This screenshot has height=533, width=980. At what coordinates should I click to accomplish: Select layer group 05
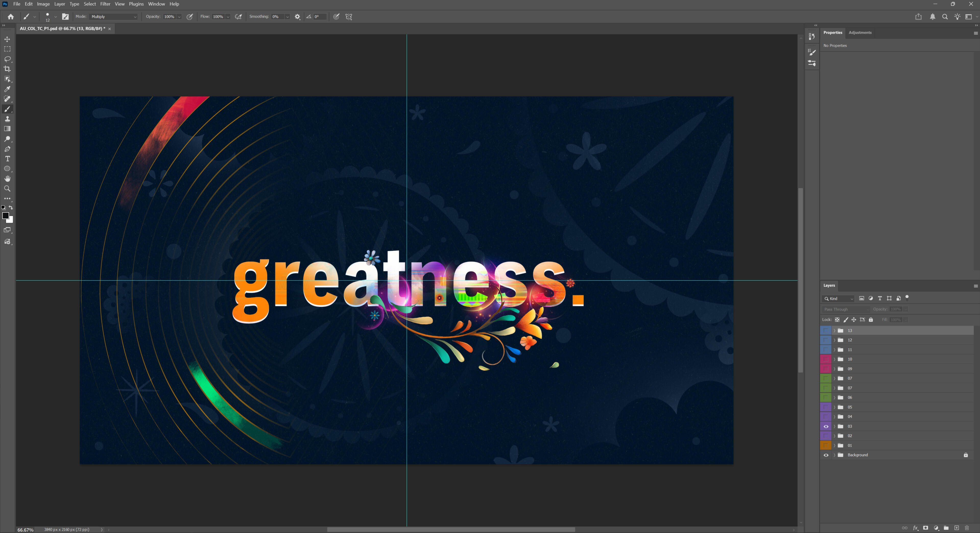pyautogui.click(x=875, y=407)
